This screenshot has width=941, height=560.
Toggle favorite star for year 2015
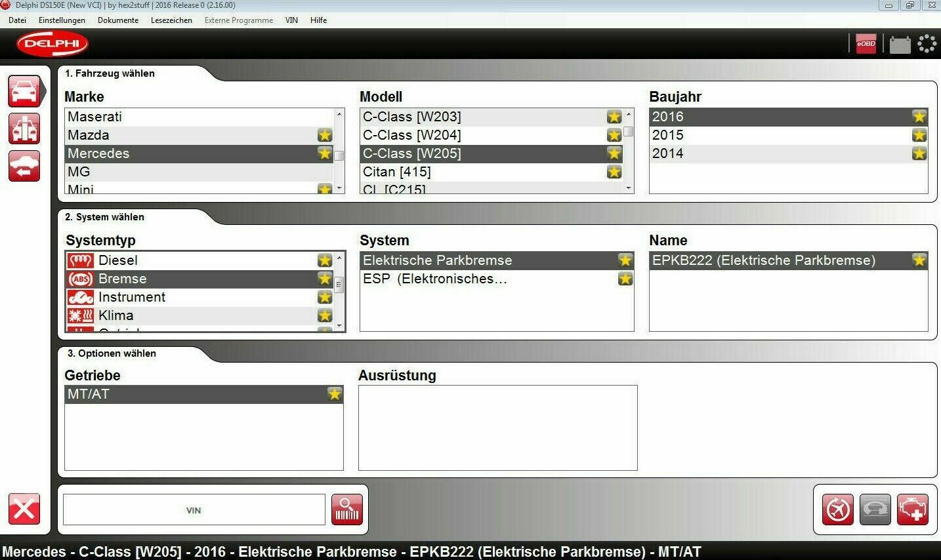click(x=919, y=135)
